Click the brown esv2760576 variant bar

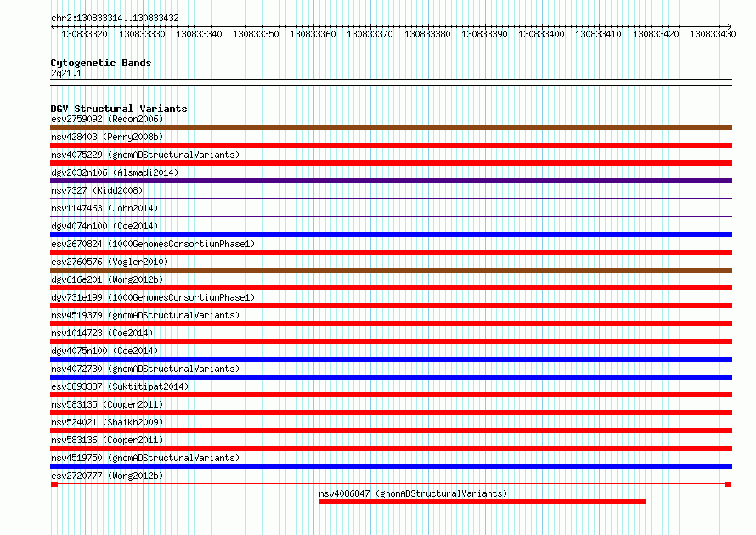[x=391, y=270]
